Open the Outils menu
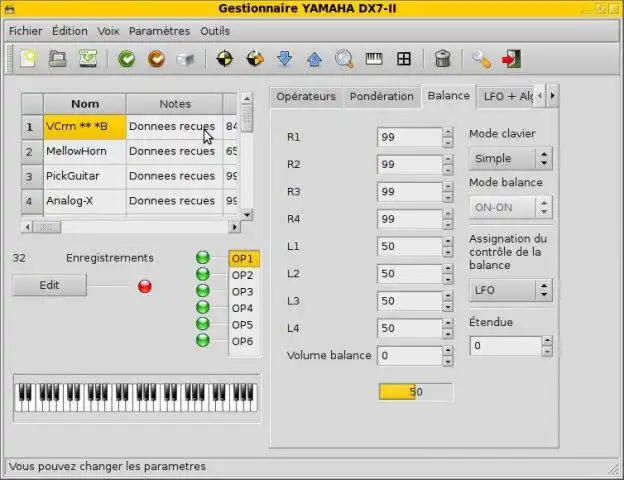Viewport: 624px width, 480px height. tap(215, 31)
